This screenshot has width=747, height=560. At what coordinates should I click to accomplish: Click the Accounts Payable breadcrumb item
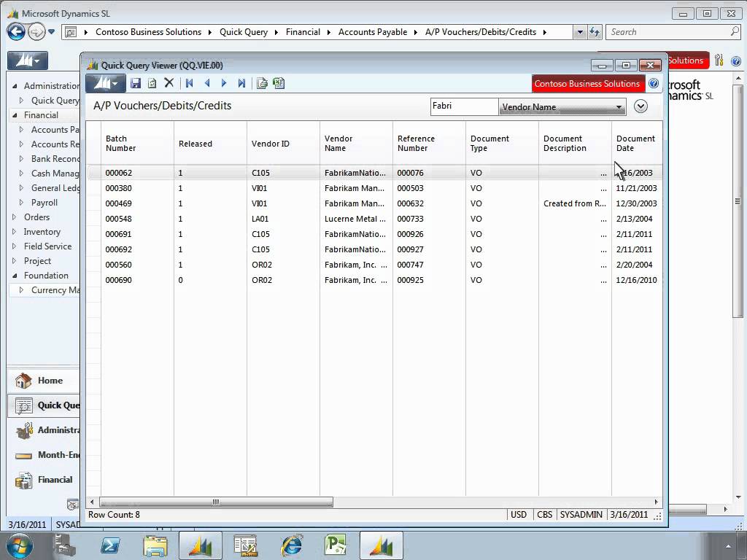point(373,32)
